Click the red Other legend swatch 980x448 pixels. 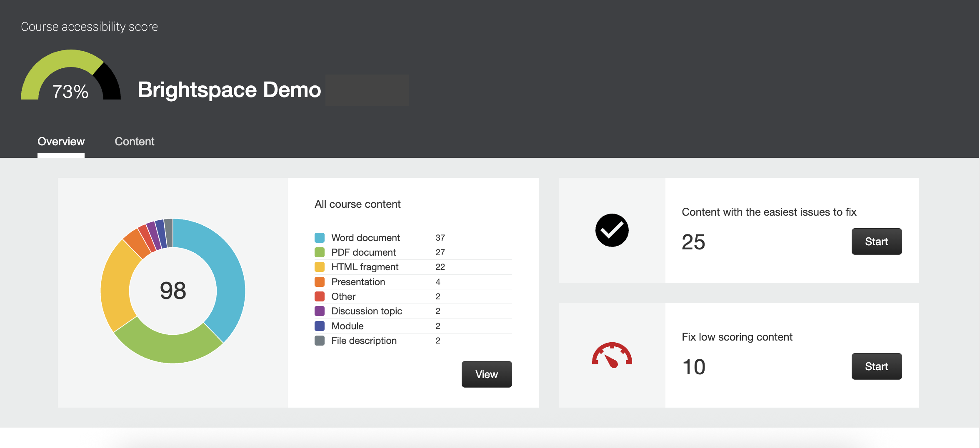tap(320, 296)
